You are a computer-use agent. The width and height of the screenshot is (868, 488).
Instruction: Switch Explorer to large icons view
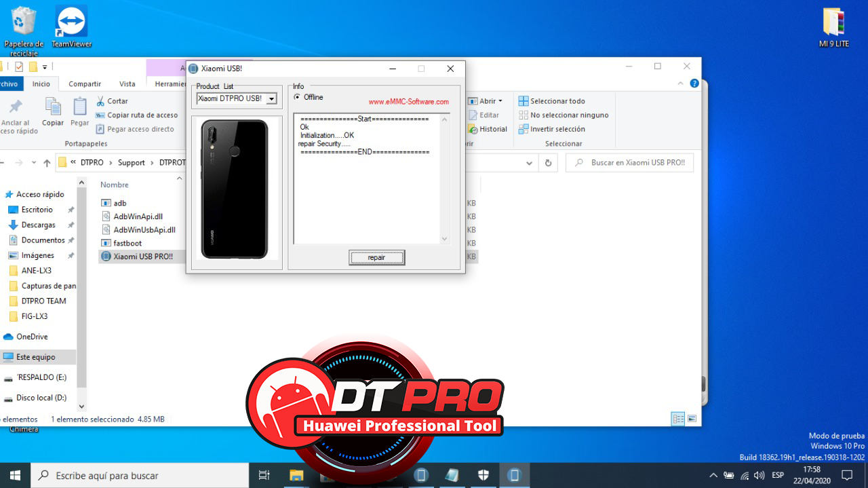692,419
